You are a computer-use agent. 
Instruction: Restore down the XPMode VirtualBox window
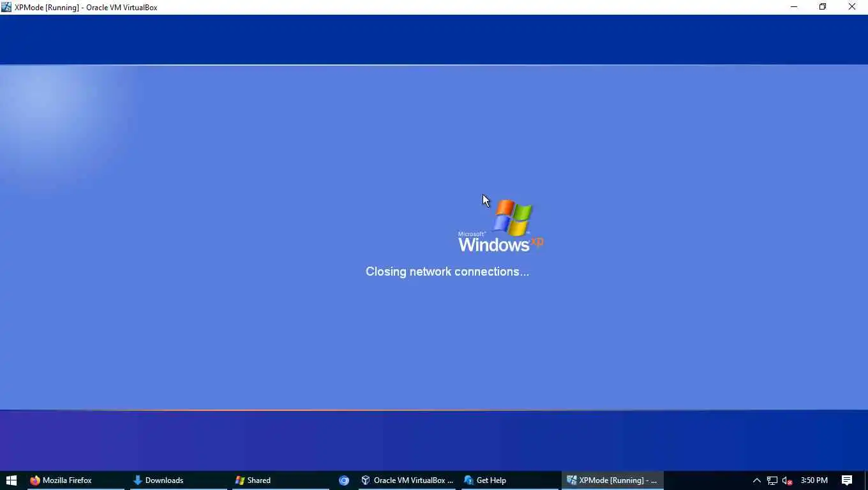(x=823, y=7)
